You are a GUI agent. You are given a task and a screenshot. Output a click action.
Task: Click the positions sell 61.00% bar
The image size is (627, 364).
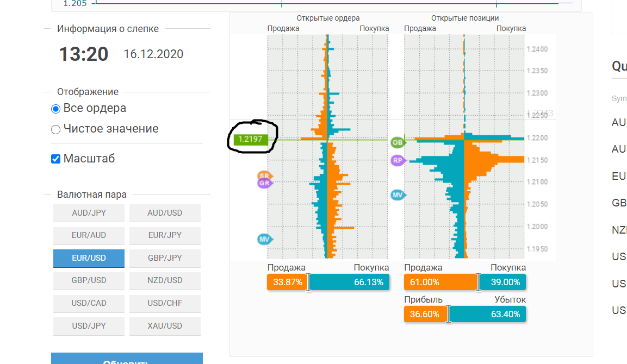coord(440,282)
